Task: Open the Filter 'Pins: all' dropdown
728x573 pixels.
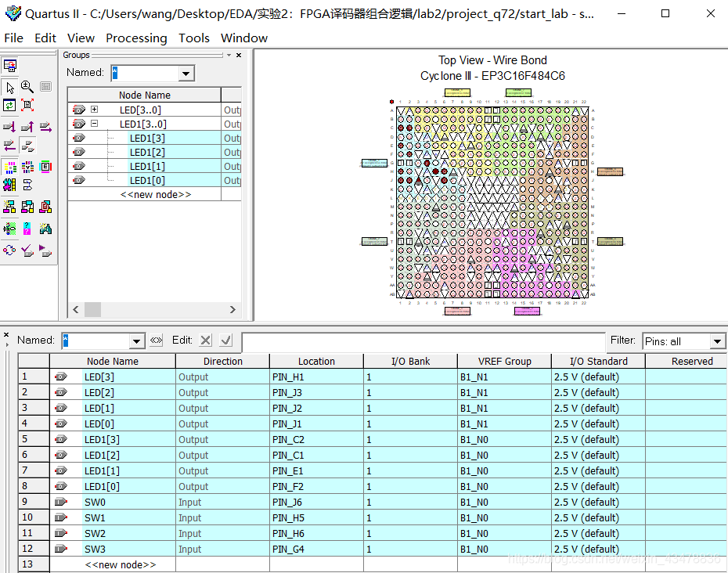Action: point(717,341)
